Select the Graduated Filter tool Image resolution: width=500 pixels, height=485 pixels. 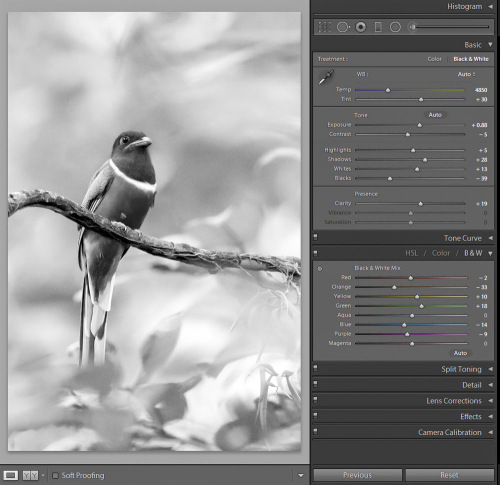tap(378, 27)
